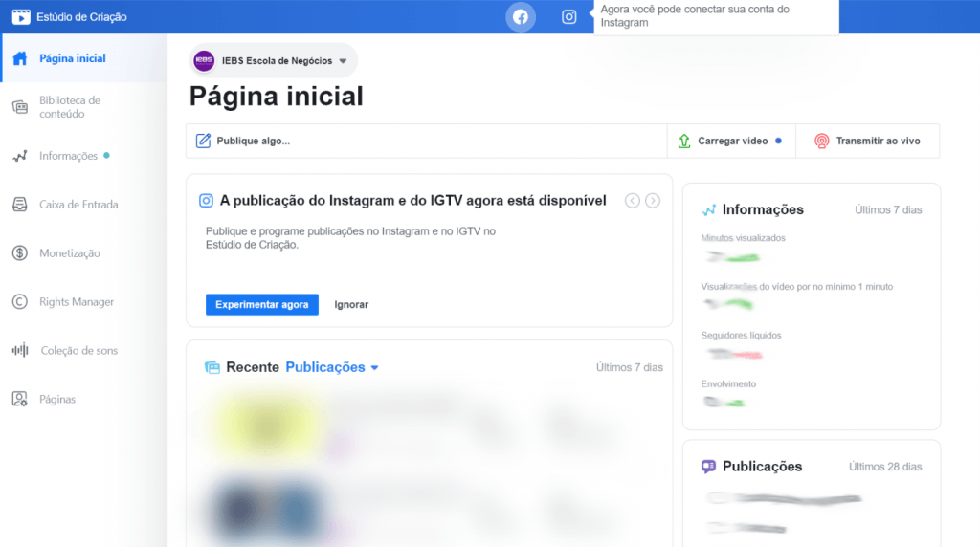The width and height of the screenshot is (980, 547).
Task: Click the yellow blurred post thumbnail
Action: tap(268, 426)
